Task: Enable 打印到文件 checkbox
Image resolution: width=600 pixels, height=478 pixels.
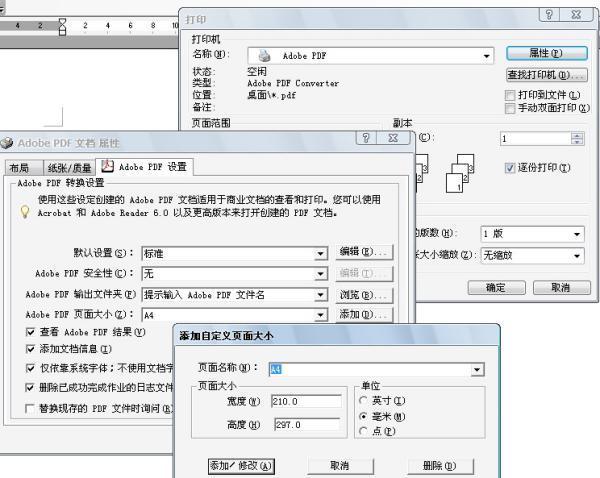Action: coord(510,95)
